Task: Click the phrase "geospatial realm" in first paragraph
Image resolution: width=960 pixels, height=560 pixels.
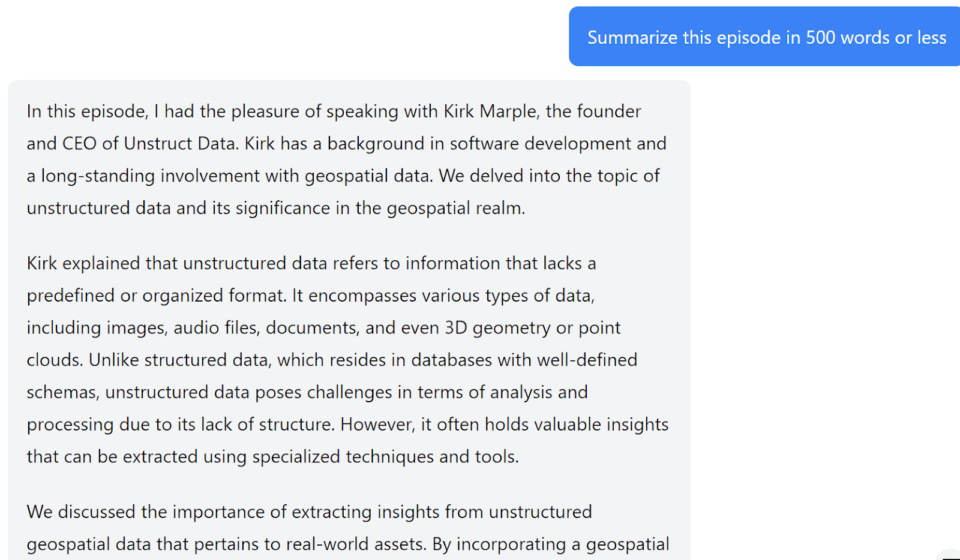Action: point(455,208)
